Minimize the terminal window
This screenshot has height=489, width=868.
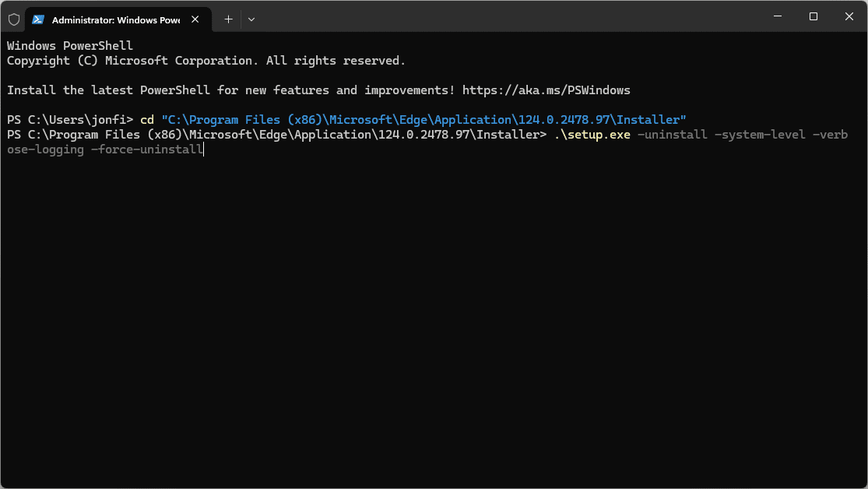(777, 16)
